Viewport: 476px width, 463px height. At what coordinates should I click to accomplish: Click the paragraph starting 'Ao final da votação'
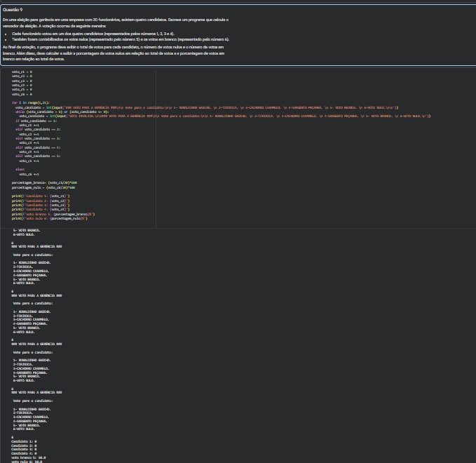[x=114, y=53]
